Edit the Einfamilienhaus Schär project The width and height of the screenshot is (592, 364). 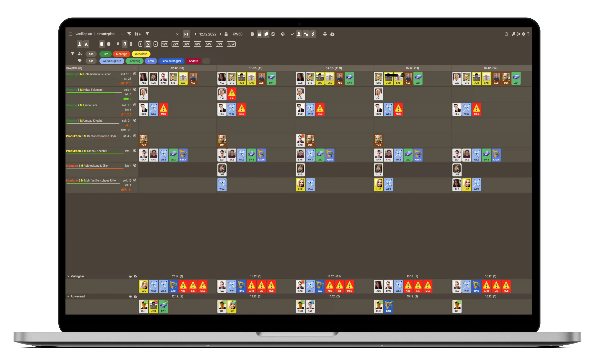[x=135, y=74]
